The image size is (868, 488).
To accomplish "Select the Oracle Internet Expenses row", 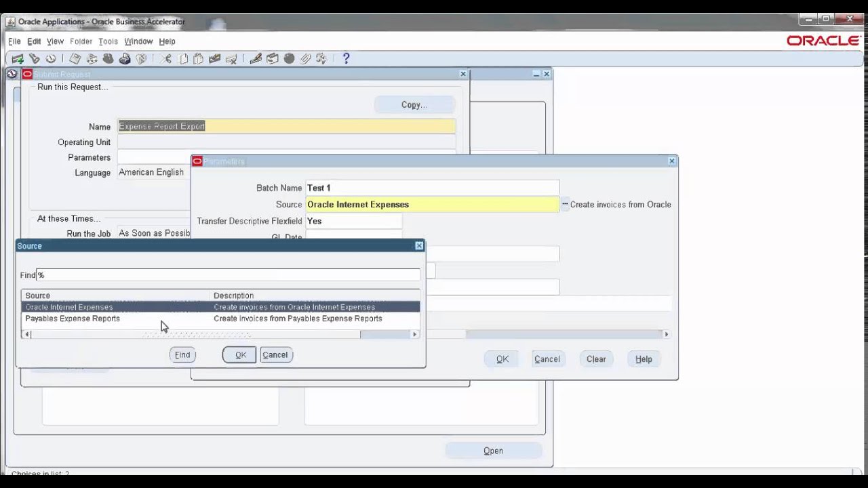I will click(221, 307).
